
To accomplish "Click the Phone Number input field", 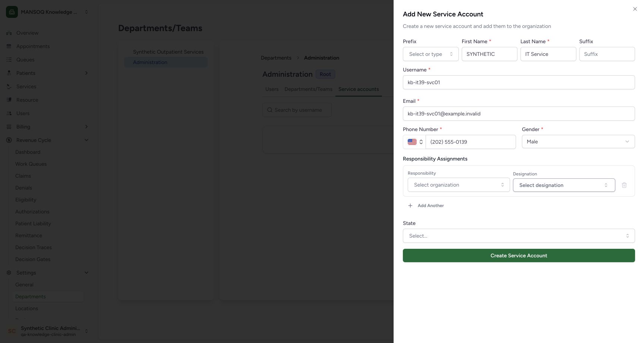I will pyautogui.click(x=471, y=142).
